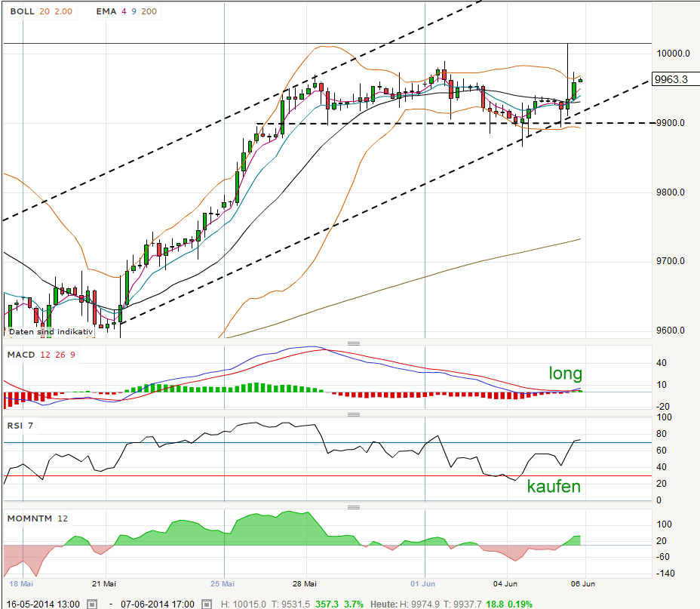Image resolution: width=700 pixels, height=609 pixels.
Task: Click the 'Heute:' label in status bar
Action: [384, 604]
